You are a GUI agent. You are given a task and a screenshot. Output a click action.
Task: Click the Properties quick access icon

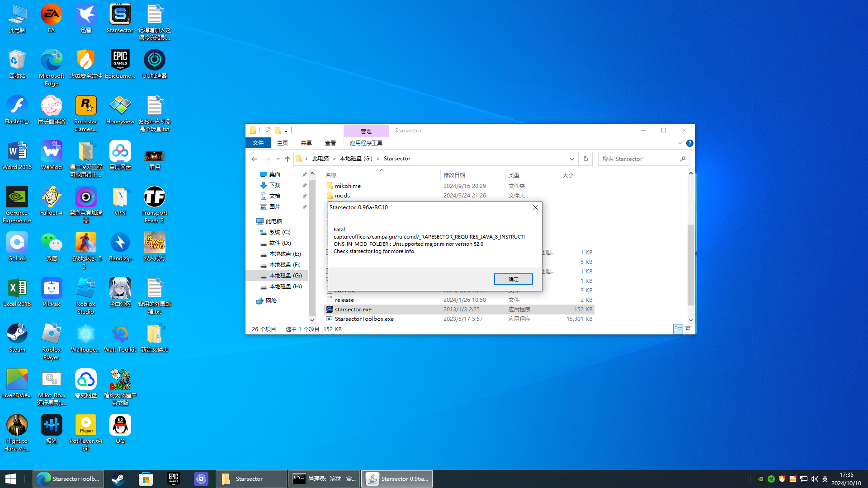pos(268,131)
